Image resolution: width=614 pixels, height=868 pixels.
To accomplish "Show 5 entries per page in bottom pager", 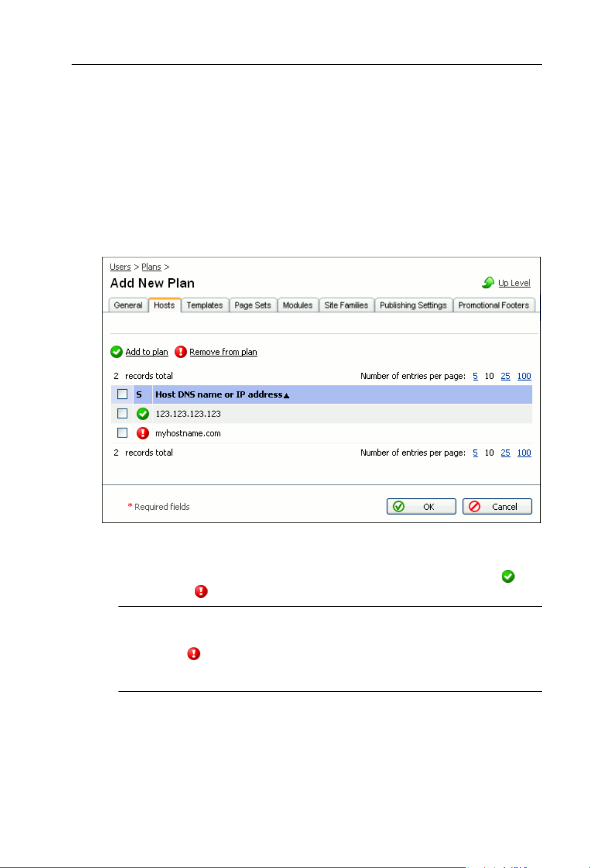I will [475, 453].
